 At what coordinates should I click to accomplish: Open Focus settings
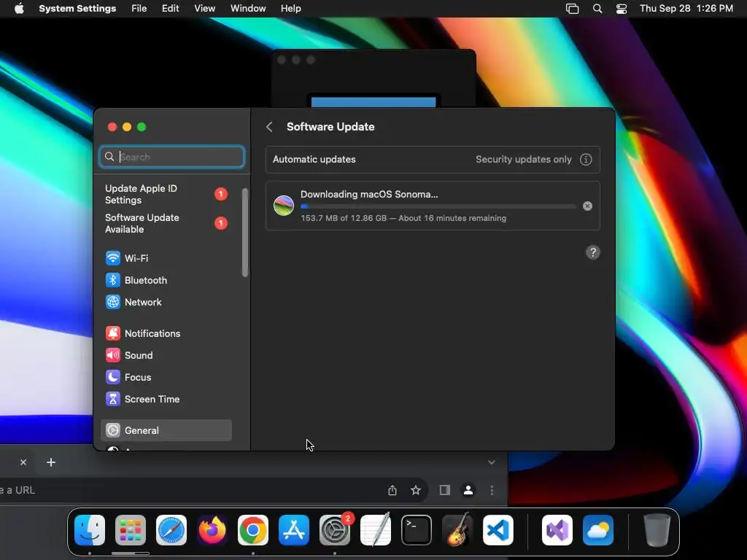(166, 377)
